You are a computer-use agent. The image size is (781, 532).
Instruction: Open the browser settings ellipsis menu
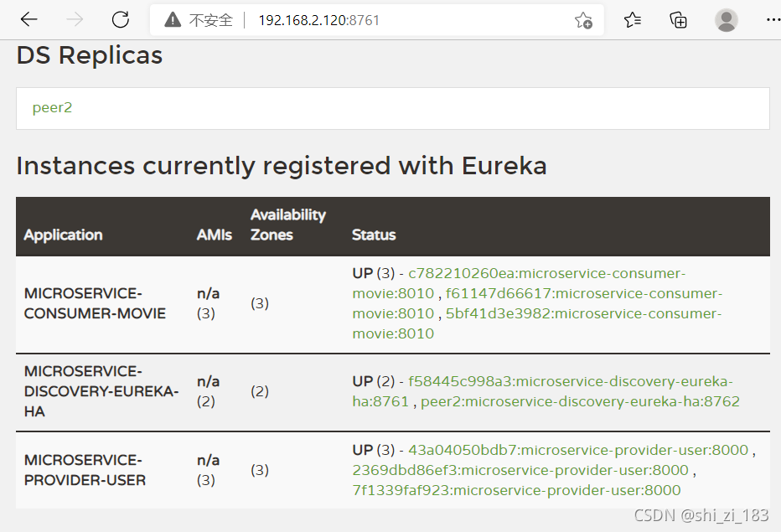pyautogui.click(x=773, y=20)
